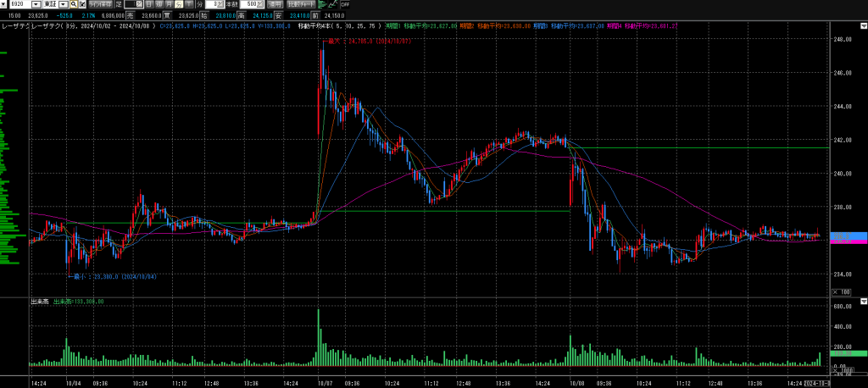
Task: Click the tool icon right of the magnifier
Action: click(81, 4)
